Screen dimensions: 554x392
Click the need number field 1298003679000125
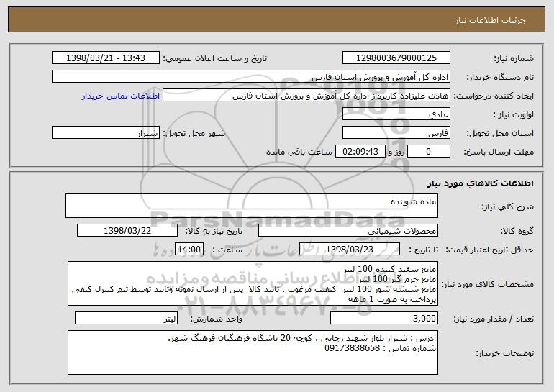pos(396,58)
